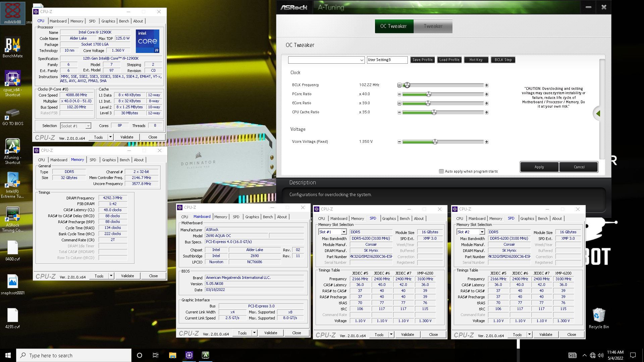Decrease CPU Cache Ratio with minus icon
Screen dimensions: 644x362
pyautogui.click(x=399, y=112)
